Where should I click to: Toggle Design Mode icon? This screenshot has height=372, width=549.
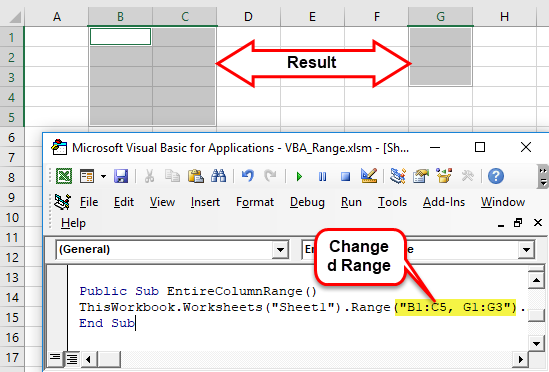tap(369, 176)
